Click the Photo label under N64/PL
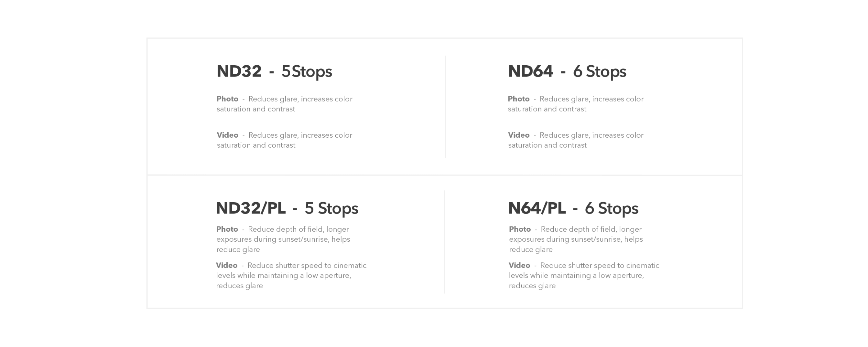868x347 pixels. pos(520,229)
